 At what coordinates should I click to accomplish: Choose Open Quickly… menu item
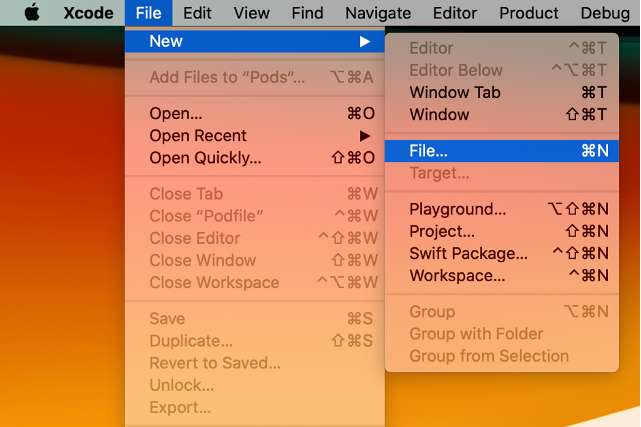point(255,158)
